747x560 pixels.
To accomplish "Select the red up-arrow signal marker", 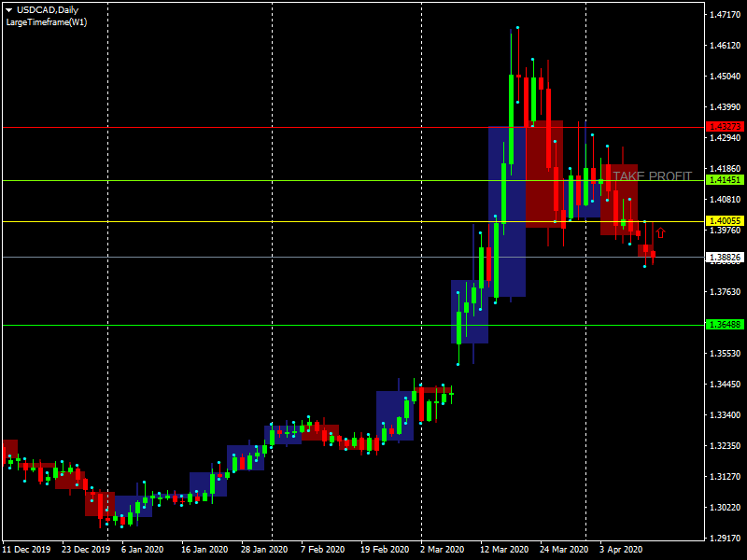I will [x=660, y=232].
